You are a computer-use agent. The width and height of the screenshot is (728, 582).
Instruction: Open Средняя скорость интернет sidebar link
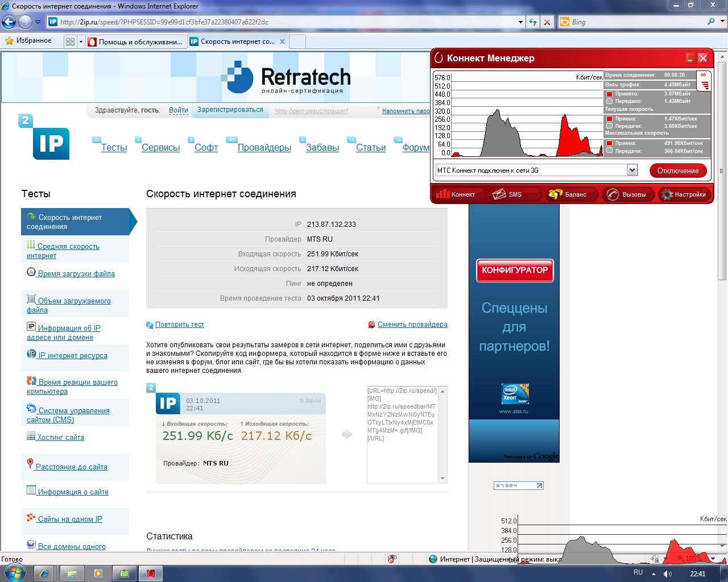63,251
